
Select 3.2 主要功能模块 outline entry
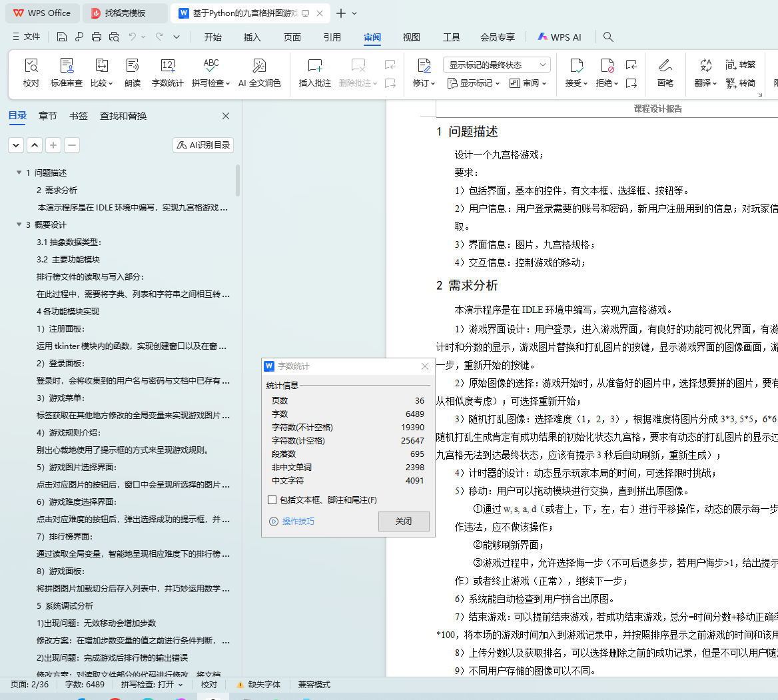click(68, 260)
